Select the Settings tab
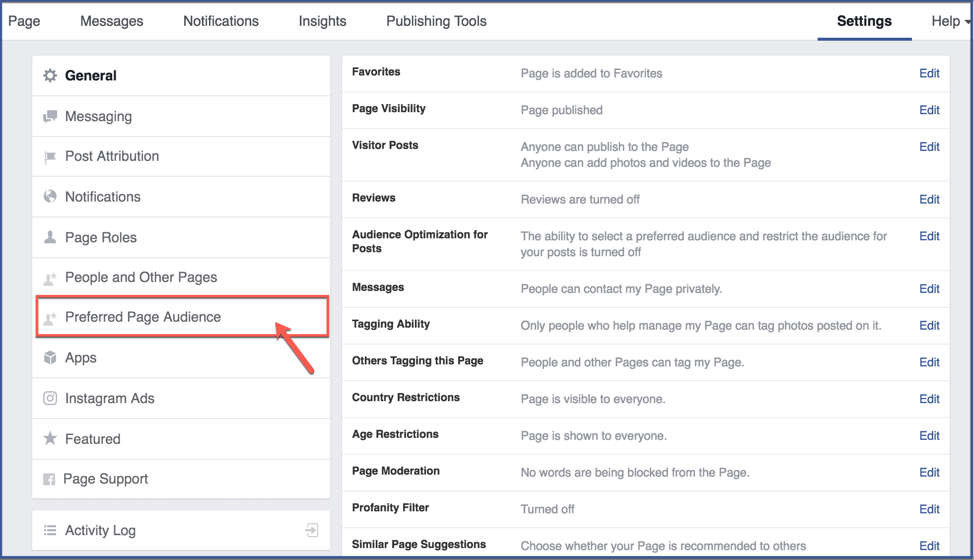The image size is (974, 560). tap(864, 21)
